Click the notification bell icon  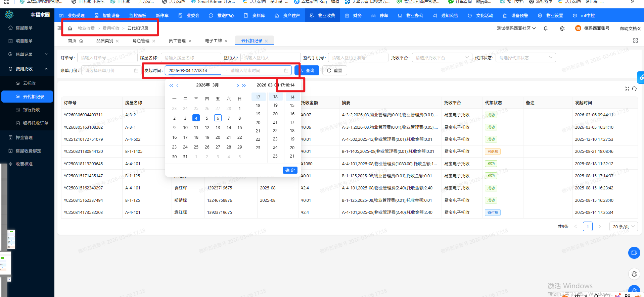click(546, 28)
